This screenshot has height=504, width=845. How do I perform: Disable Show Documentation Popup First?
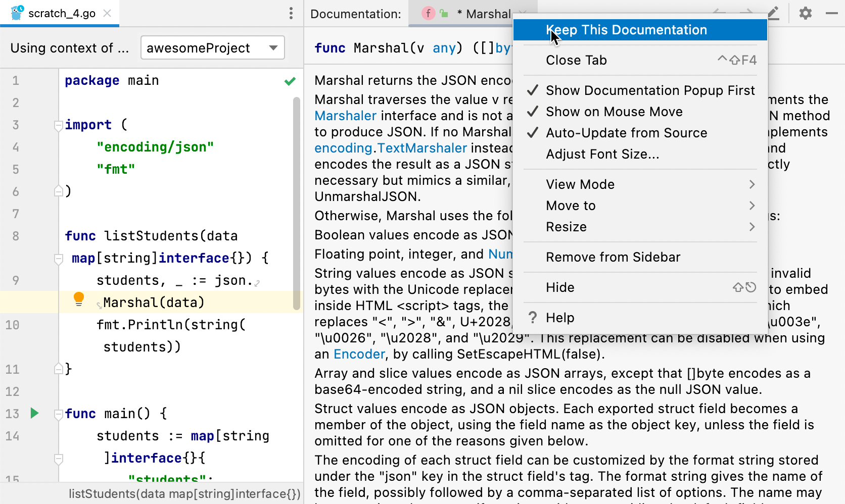tap(650, 90)
